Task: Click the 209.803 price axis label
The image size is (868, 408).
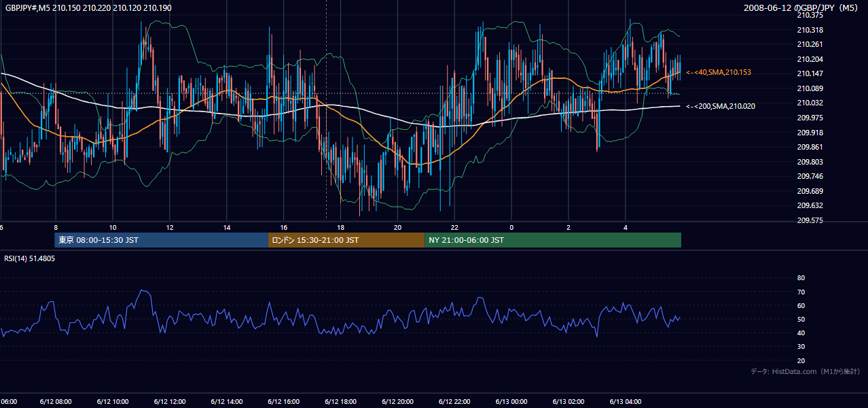Action: coord(810,162)
